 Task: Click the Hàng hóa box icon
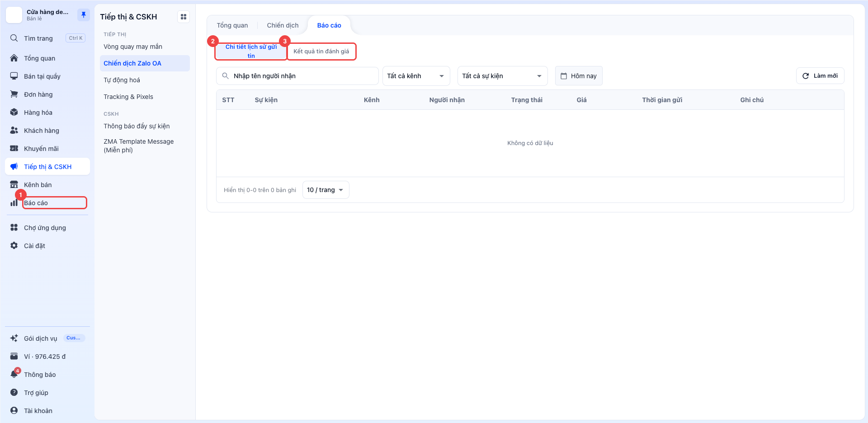point(14,112)
